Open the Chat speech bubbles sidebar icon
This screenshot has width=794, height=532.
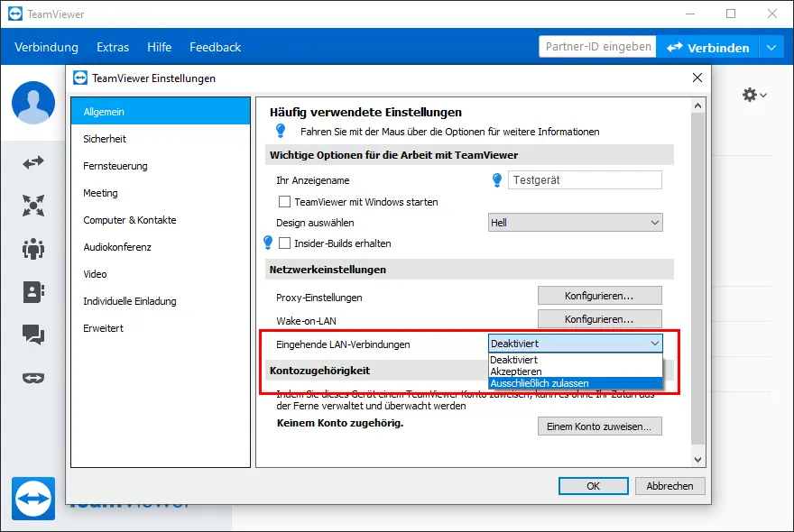(x=33, y=335)
